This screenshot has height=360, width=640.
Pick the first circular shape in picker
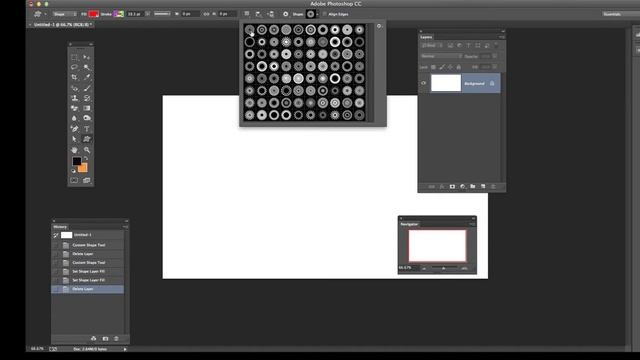point(249,29)
